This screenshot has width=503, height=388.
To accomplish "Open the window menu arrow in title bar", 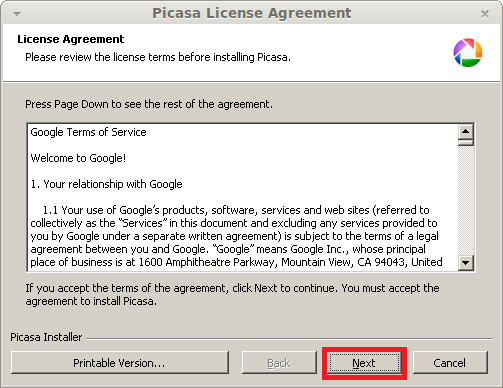I will click(x=17, y=14).
